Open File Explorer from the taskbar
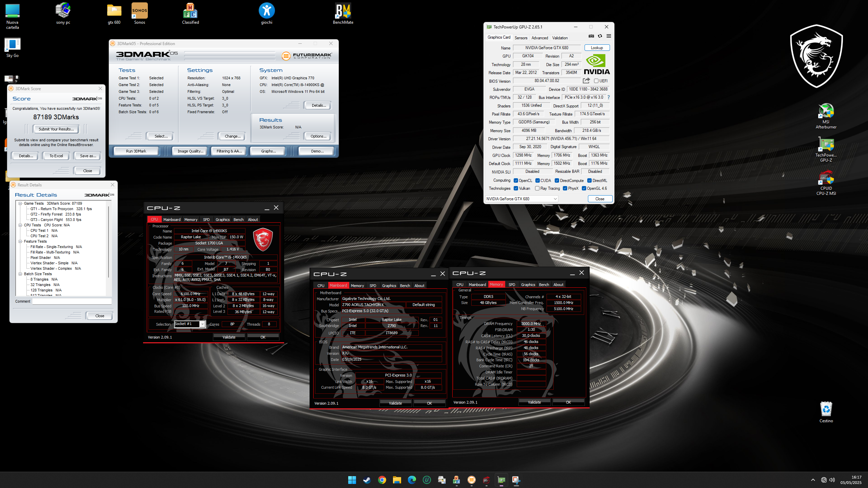868x488 pixels. click(x=397, y=480)
